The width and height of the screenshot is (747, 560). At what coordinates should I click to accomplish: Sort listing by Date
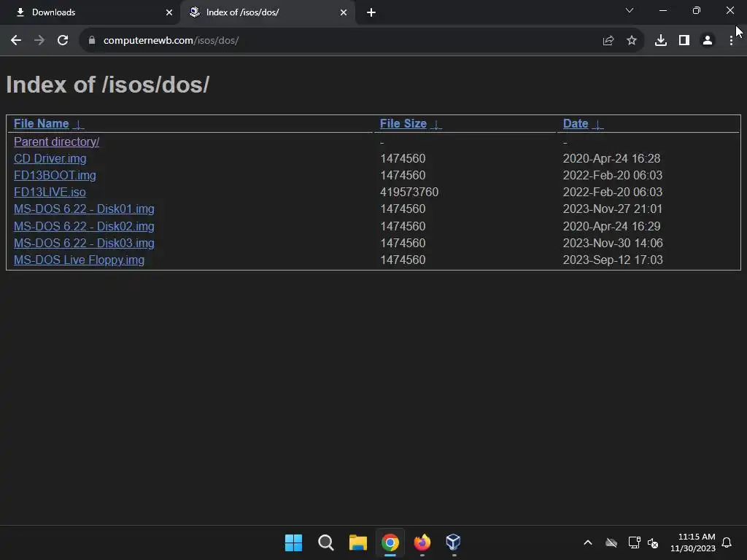576,124
